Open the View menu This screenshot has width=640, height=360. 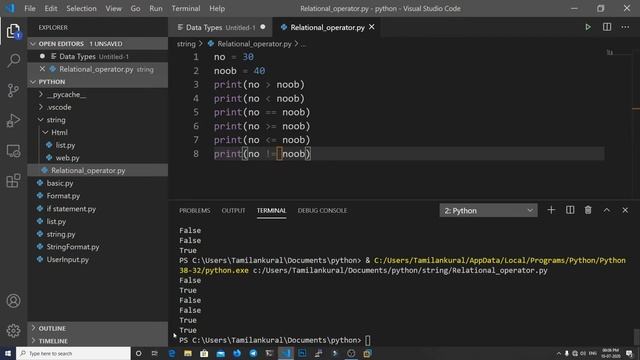(x=113, y=8)
